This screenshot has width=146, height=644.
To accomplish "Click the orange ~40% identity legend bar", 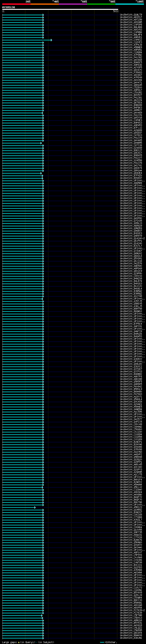I will pos(45,4).
